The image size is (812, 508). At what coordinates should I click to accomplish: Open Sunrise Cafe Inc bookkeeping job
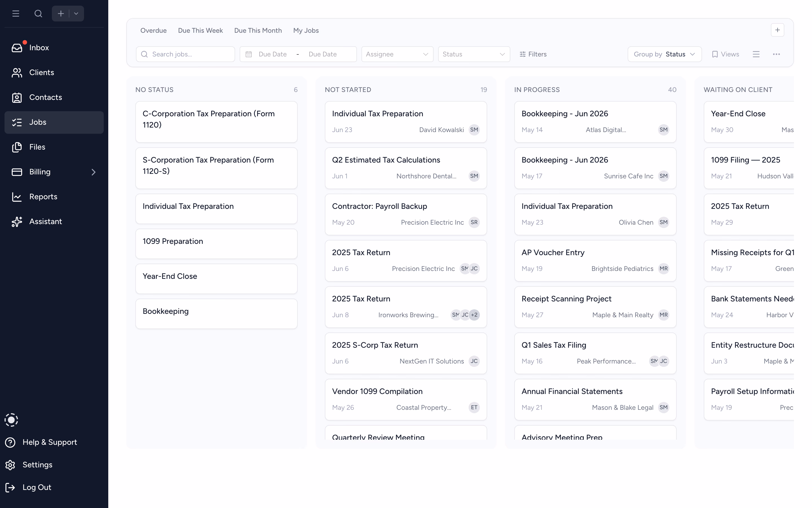pos(595,168)
